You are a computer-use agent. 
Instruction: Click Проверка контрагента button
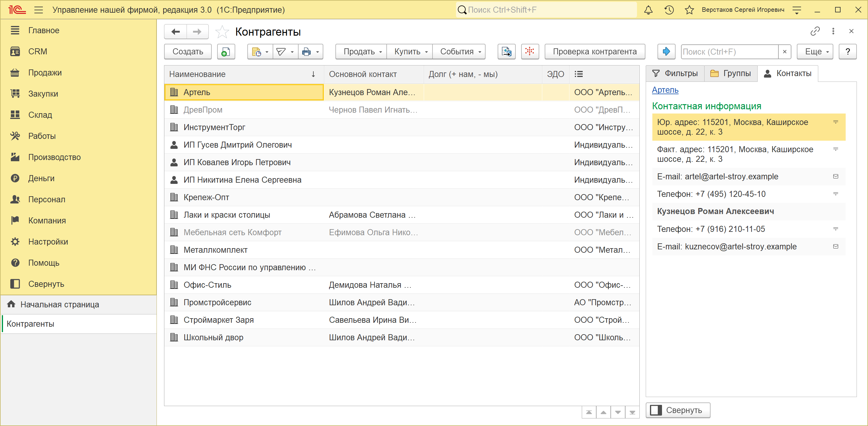pos(595,52)
